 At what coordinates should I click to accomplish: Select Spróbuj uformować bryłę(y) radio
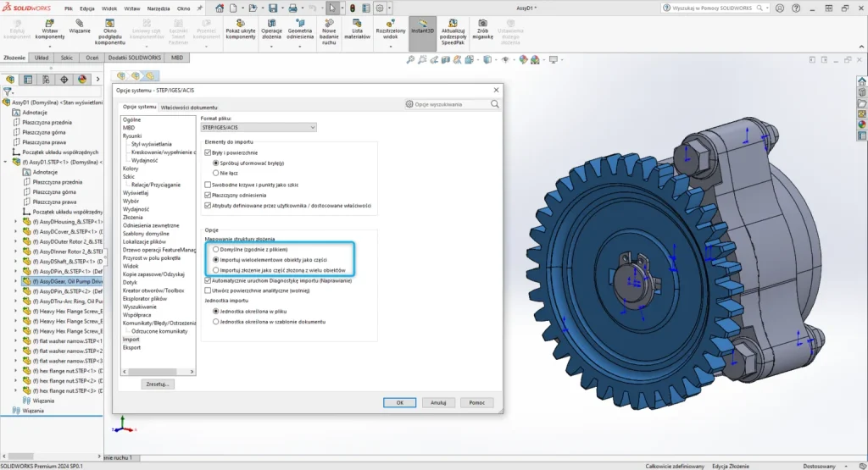pyautogui.click(x=216, y=163)
